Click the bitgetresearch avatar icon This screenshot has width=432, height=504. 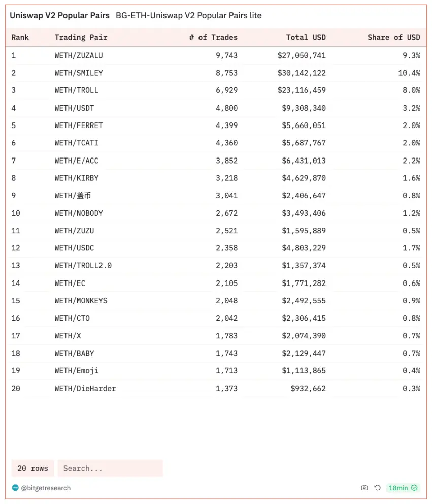click(15, 488)
